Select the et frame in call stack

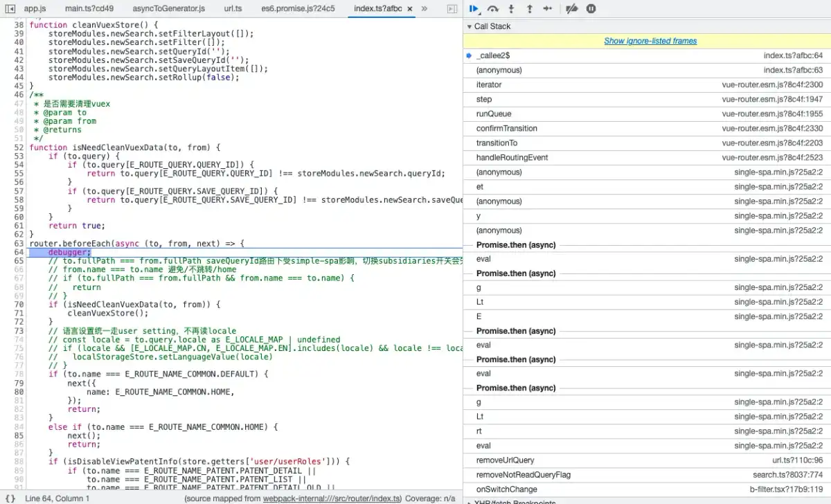tap(647, 186)
